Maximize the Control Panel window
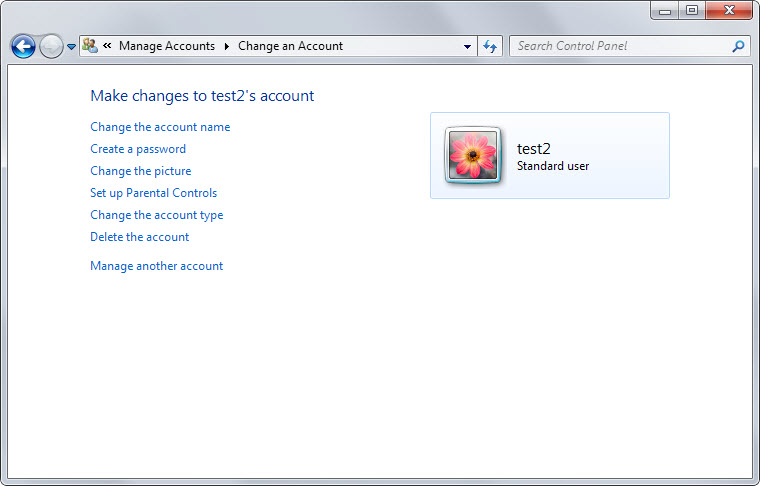The image size is (760, 486). [691, 11]
